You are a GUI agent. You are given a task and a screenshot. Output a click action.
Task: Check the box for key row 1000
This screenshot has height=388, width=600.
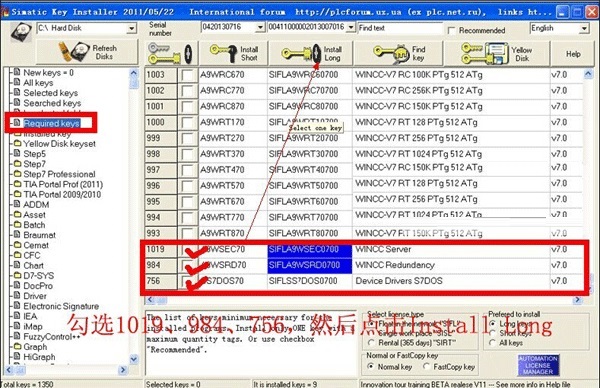[188, 122]
